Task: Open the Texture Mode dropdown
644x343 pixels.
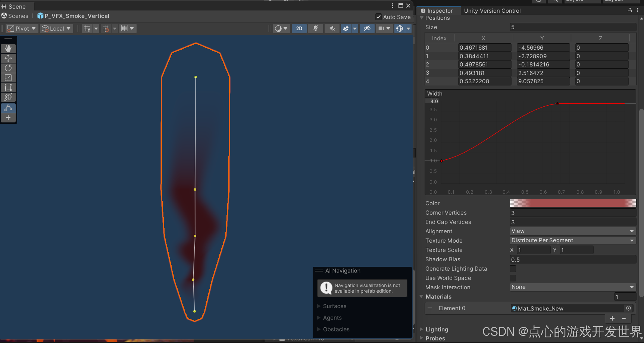Action: 572,240
